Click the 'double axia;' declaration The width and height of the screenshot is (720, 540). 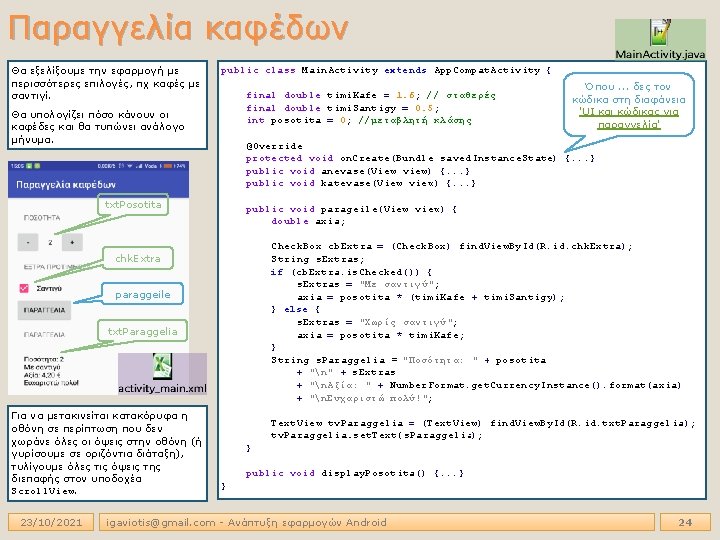point(308,221)
